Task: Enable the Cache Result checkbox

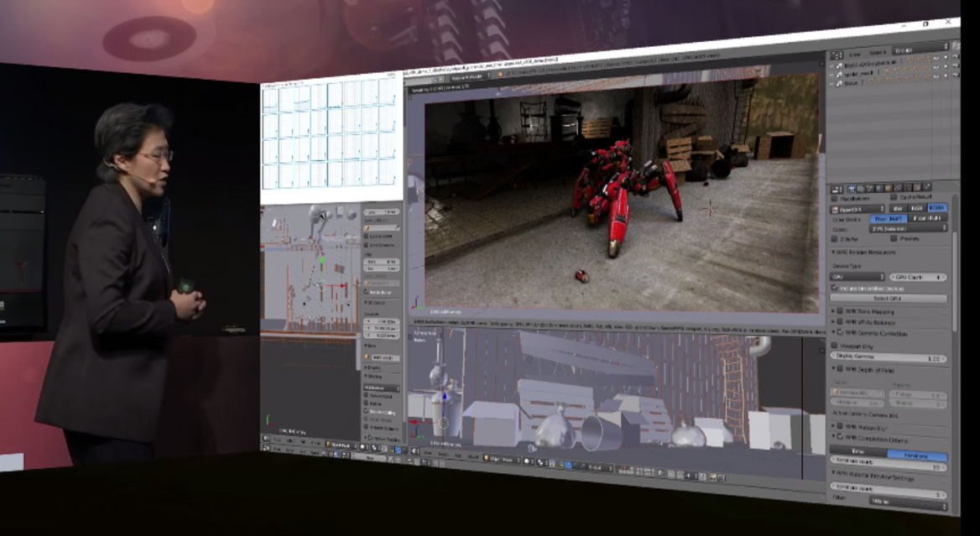Action: pos(894,197)
